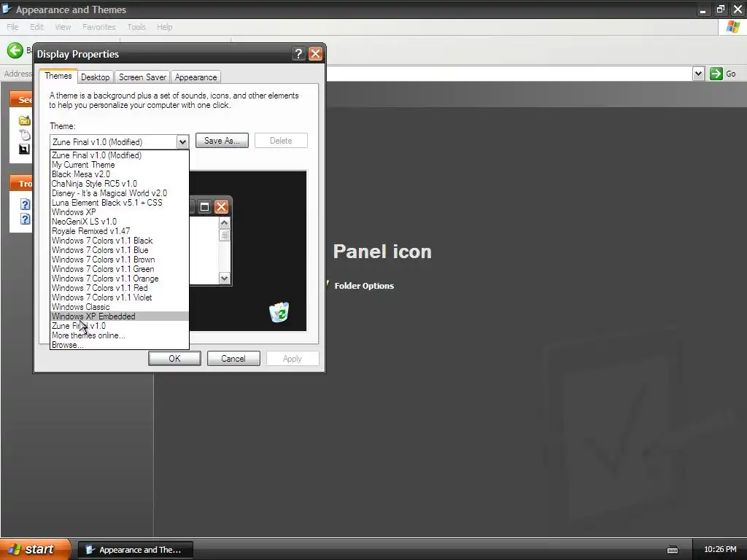This screenshot has width=747, height=560.
Task: Select Windows 7 Colors v1.1 Black
Action: pos(120,241)
